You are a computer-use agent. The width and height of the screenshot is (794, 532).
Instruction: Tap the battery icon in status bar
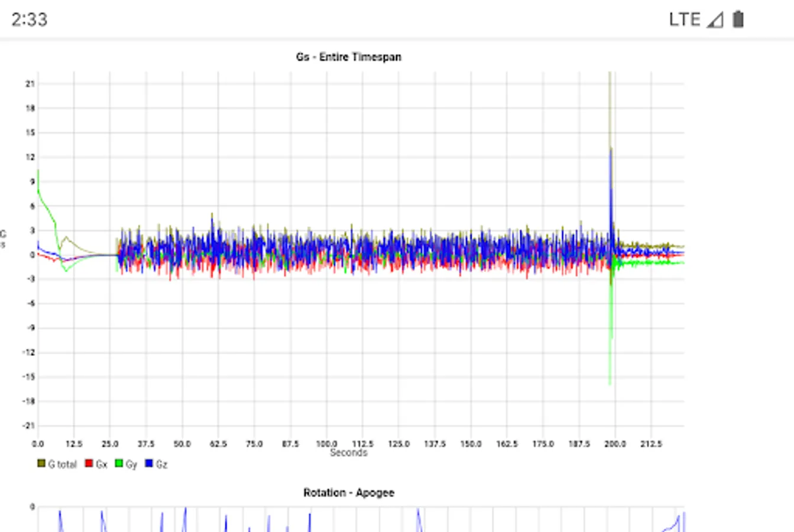coord(738,19)
